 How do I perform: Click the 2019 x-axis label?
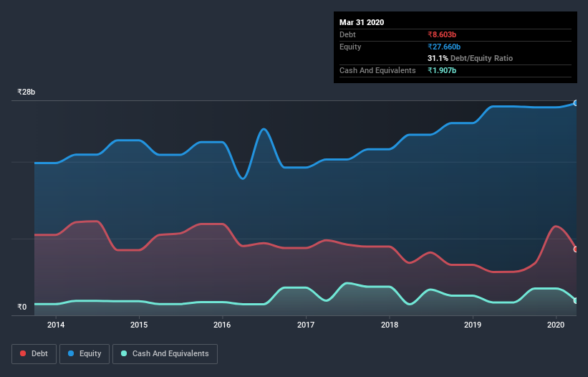pyautogui.click(x=473, y=325)
